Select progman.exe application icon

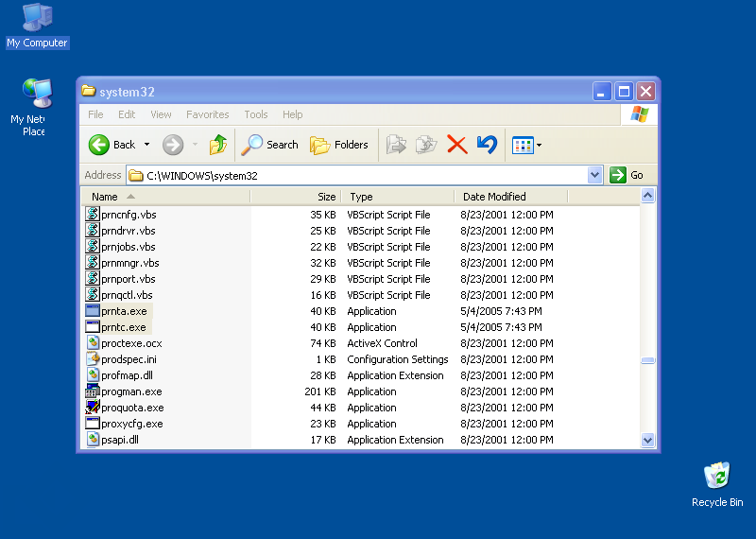pyautogui.click(x=92, y=391)
